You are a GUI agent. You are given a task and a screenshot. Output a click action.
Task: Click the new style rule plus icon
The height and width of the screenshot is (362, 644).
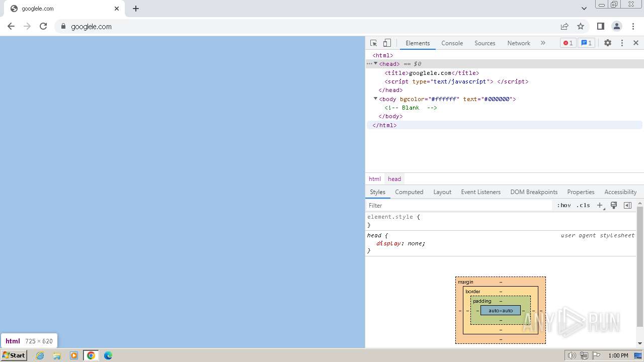(x=600, y=206)
